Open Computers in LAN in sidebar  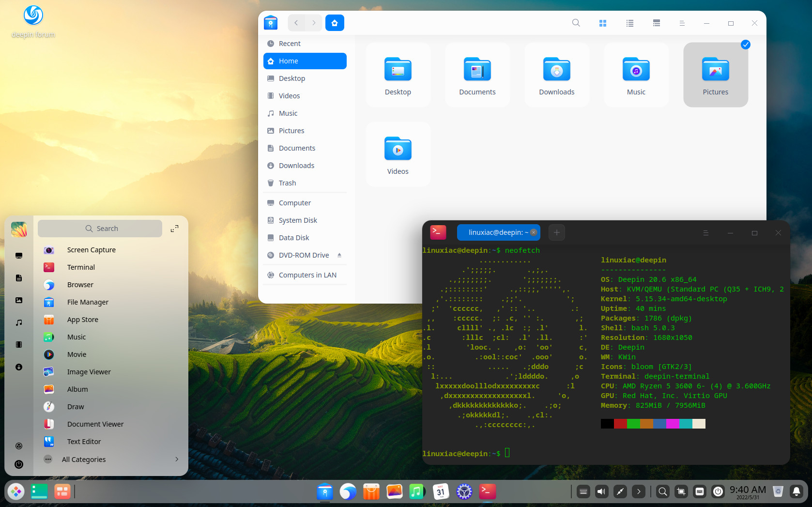305,275
